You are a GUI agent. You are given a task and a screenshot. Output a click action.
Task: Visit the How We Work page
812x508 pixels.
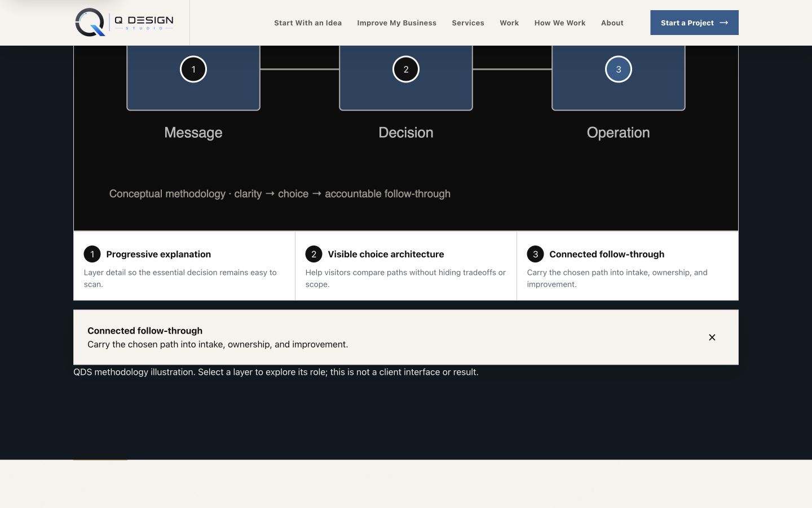coord(560,23)
